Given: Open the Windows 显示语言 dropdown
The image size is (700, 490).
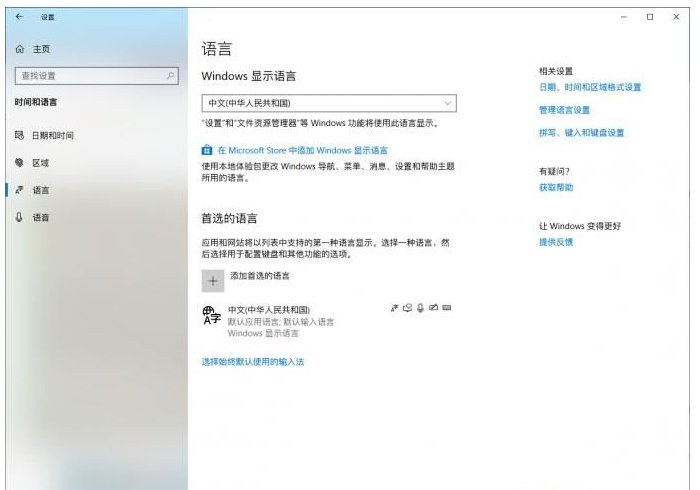Looking at the screenshot, I should [329, 103].
